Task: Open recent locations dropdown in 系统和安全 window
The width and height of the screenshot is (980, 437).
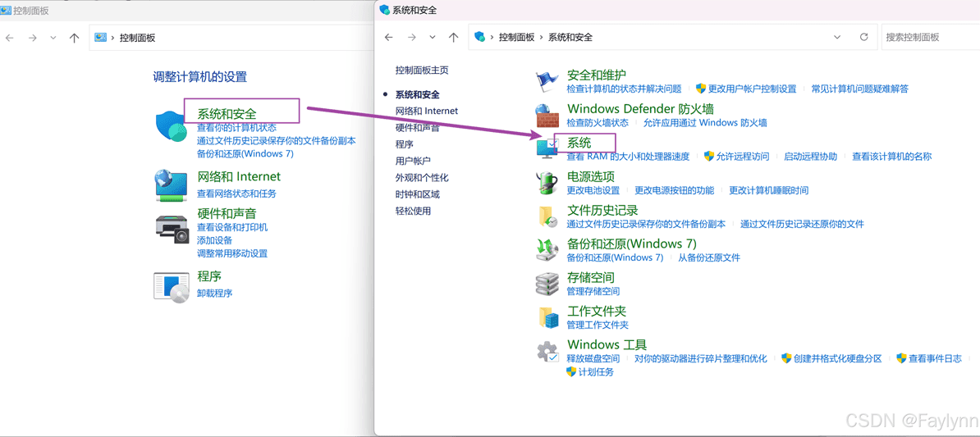Action: click(433, 38)
